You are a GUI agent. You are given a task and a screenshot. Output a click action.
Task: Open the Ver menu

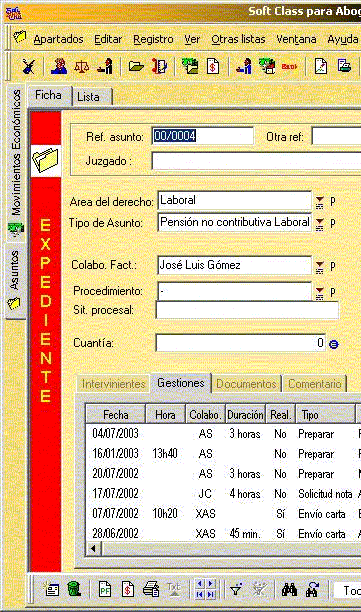point(192,39)
